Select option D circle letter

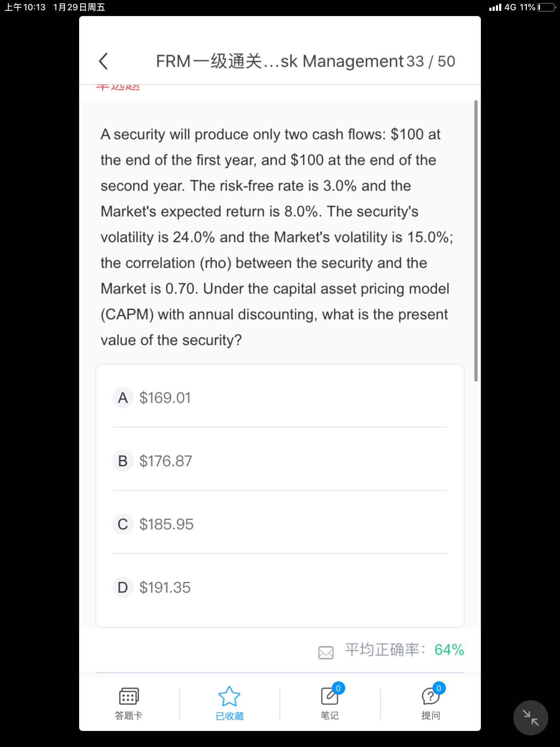click(123, 587)
